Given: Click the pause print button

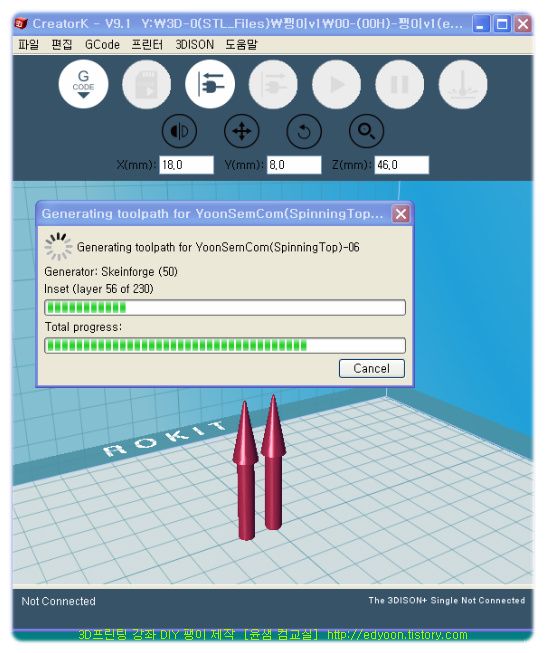Looking at the screenshot, I should [400, 84].
